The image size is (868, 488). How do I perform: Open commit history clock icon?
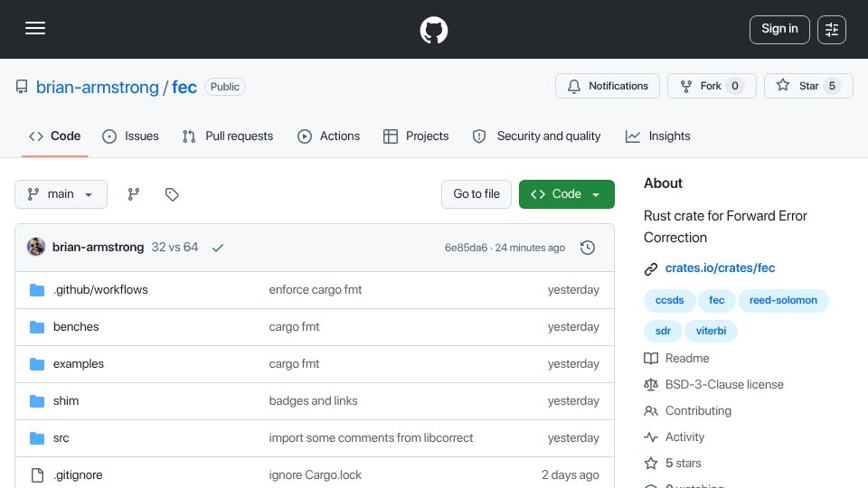click(588, 248)
